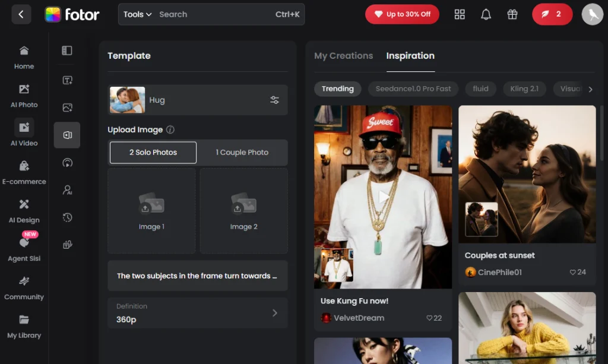Image resolution: width=608 pixels, height=364 pixels.
Task: Open the Hug template settings sliders icon
Action: [275, 100]
